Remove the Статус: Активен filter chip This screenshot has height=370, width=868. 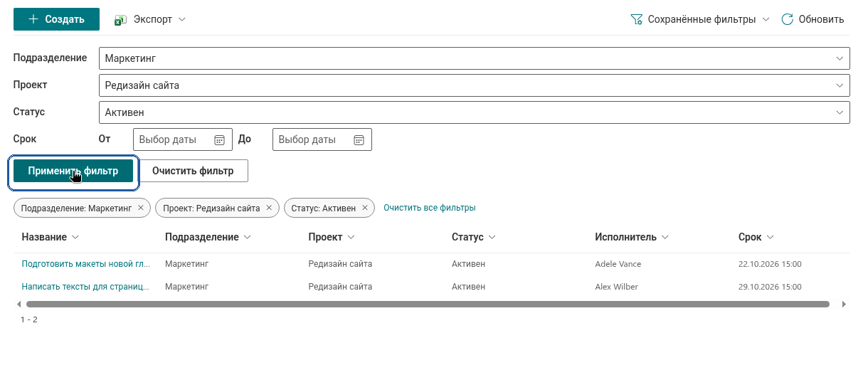coord(364,208)
